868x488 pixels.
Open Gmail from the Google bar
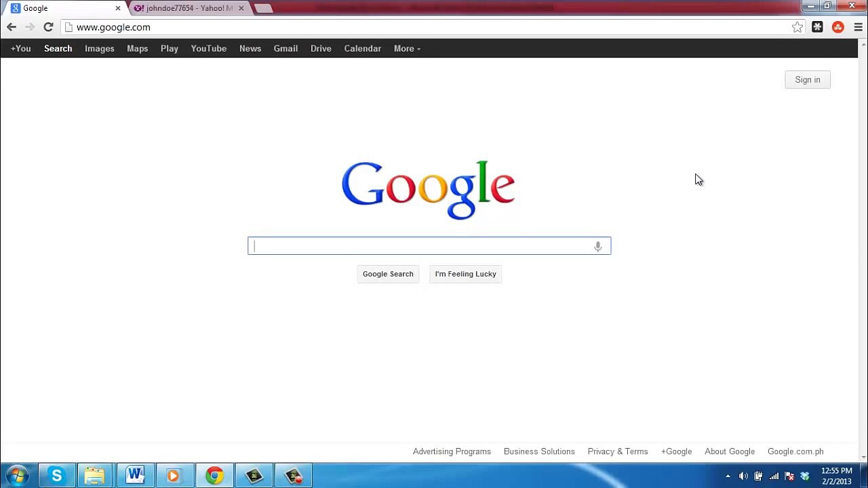coord(285,49)
